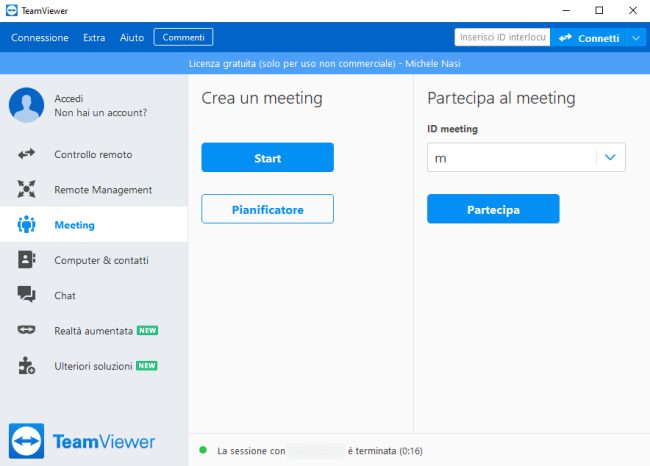Click the Controllo remoto arrows icon
650x466 pixels.
[x=27, y=154]
